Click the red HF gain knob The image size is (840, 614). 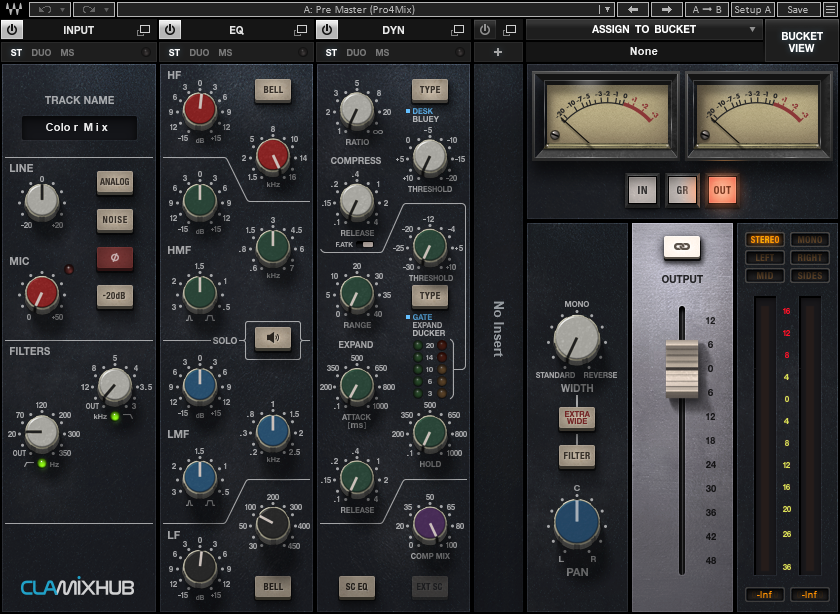[199, 109]
